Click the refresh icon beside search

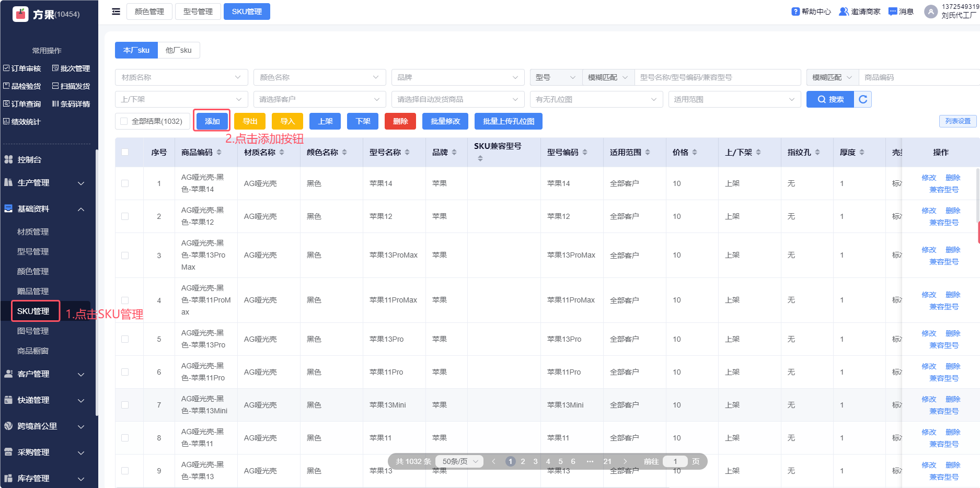[x=863, y=99]
